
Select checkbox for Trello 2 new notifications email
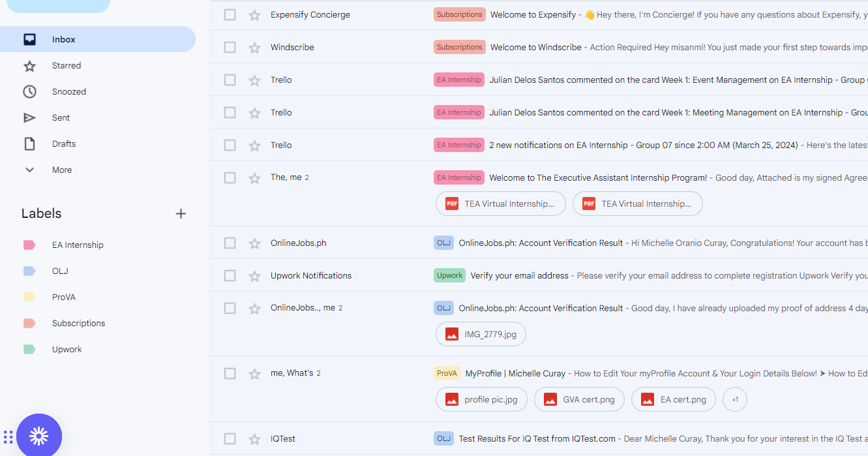click(x=230, y=145)
